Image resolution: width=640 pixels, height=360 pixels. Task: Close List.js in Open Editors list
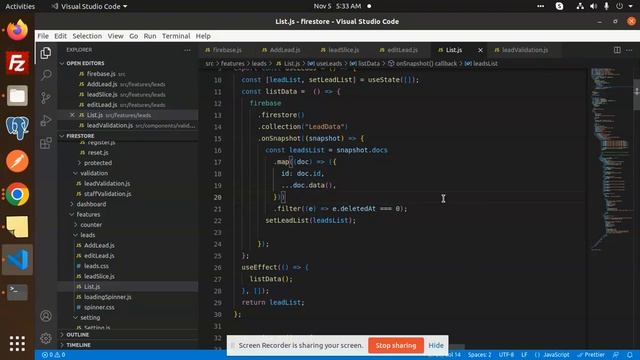(72, 115)
